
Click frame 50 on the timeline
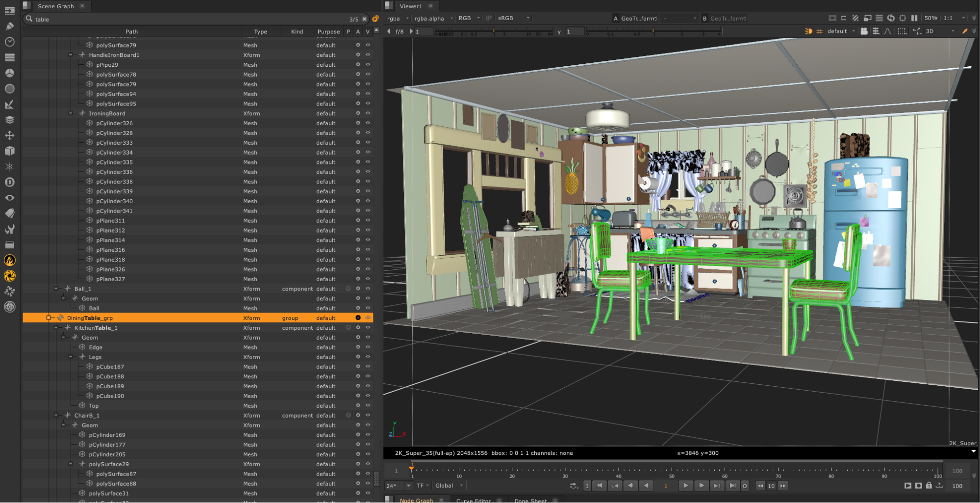tap(672, 470)
